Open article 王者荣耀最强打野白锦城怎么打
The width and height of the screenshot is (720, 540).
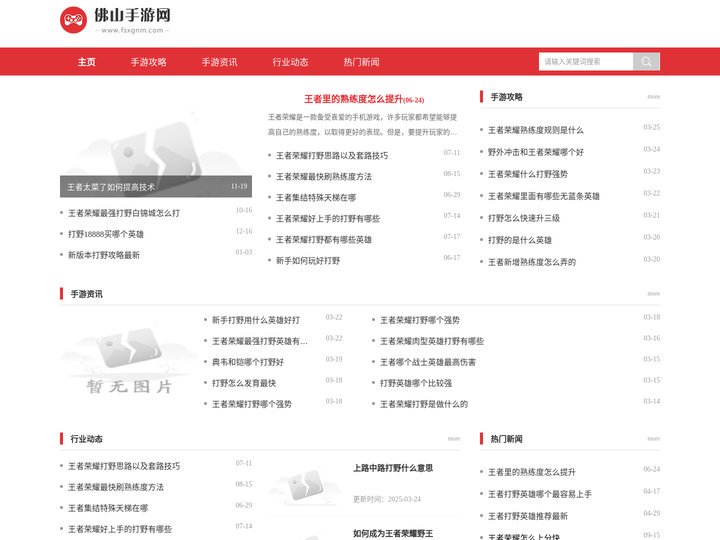tap(124, 213)
